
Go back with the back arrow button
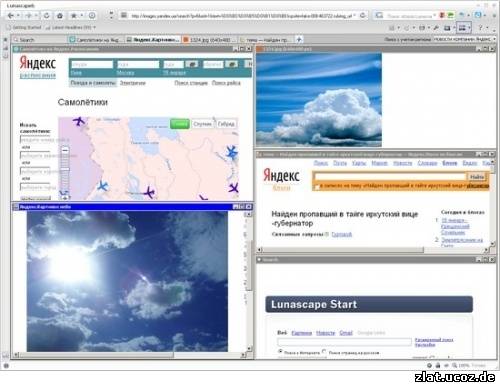11,16
